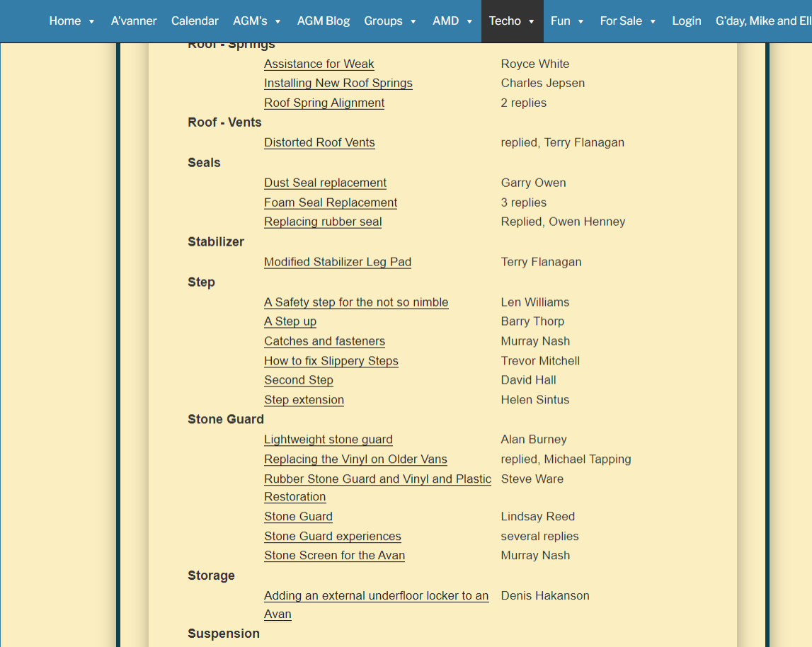
Task: Expand the For Sale dropdown arrow
Action: (653, 21)
